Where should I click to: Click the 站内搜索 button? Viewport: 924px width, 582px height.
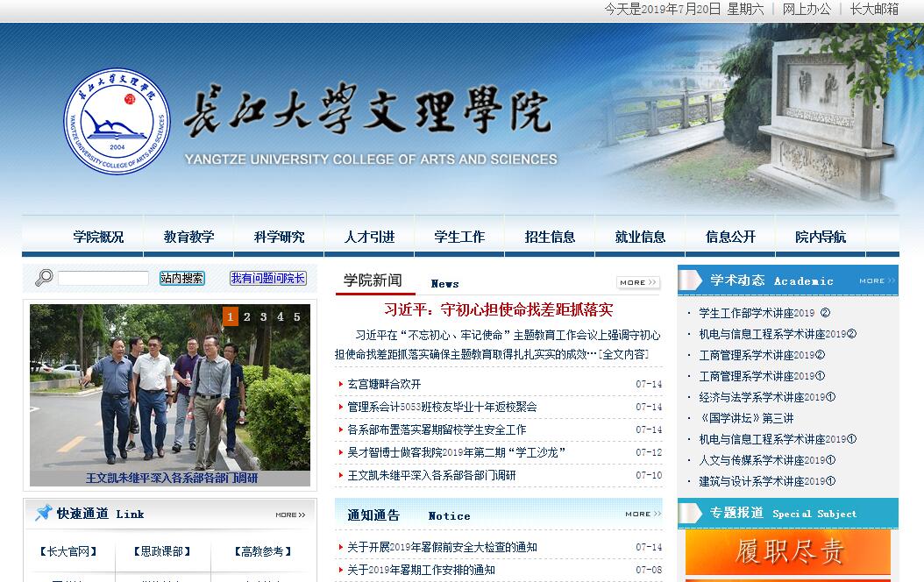pyautogui.click(x=182, y=278)
